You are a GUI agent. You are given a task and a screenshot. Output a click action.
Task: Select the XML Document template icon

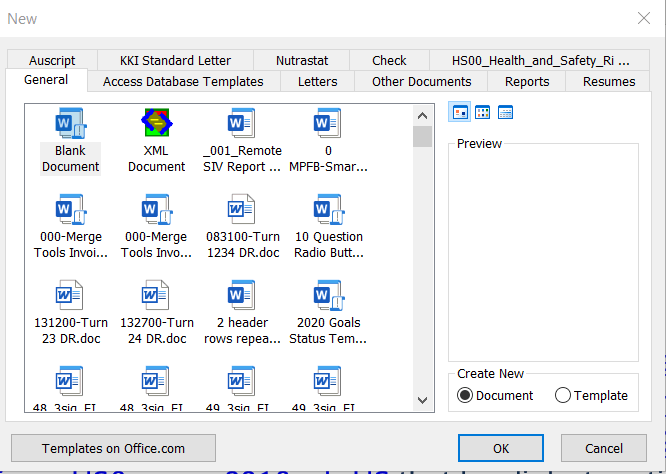click(157, 123)
